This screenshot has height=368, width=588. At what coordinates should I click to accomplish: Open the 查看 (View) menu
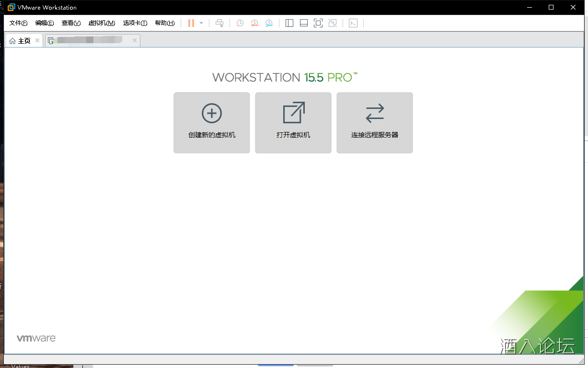71,23
